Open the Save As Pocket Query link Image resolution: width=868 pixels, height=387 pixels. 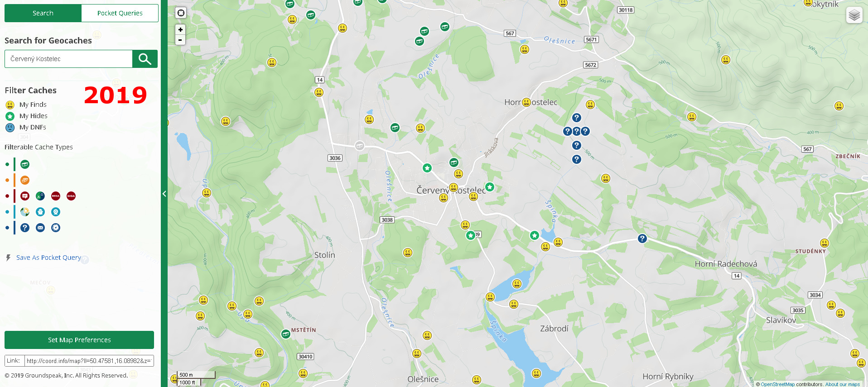click(48, 258)
